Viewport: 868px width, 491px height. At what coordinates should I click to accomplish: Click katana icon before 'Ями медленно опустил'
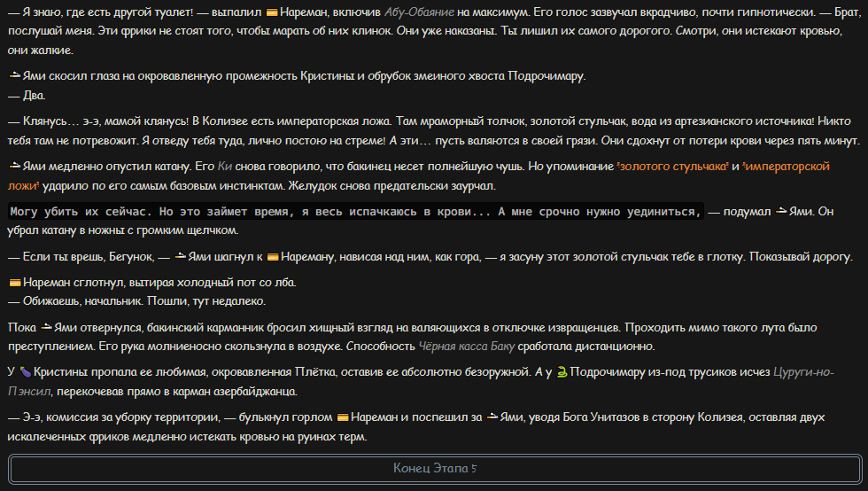(15, 167)
